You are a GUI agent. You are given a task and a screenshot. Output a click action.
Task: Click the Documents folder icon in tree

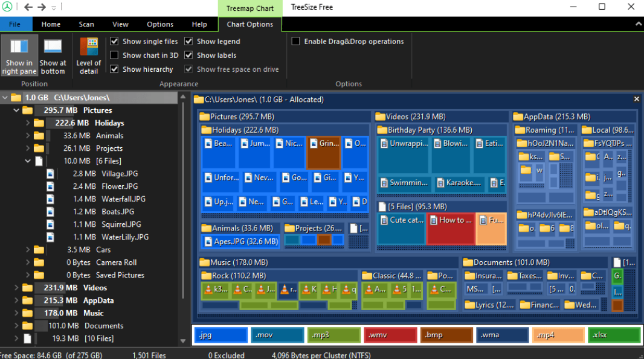(x=28, y=326)
